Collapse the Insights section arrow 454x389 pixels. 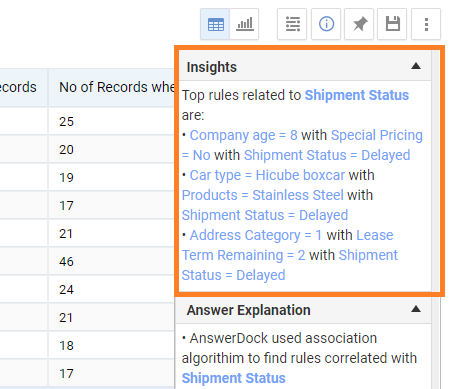416,66
